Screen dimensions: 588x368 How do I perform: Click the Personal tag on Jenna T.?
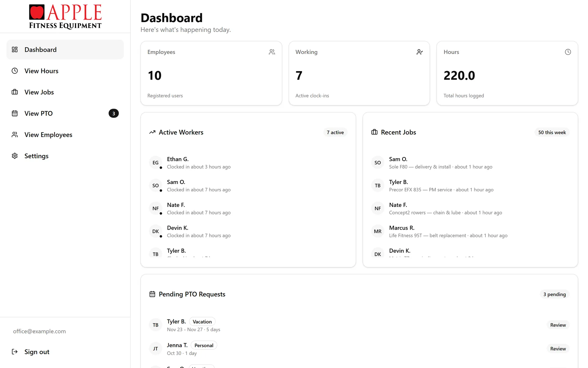(204, 345)
